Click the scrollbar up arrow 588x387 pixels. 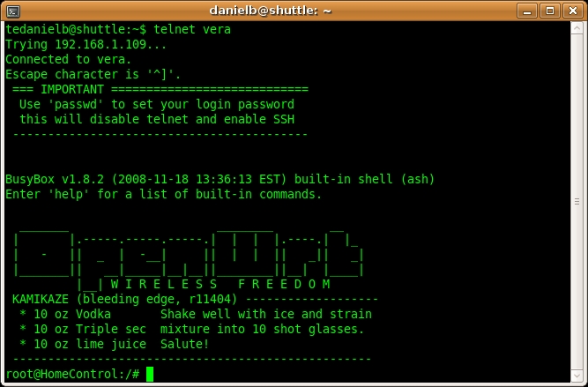coord(577,29)
